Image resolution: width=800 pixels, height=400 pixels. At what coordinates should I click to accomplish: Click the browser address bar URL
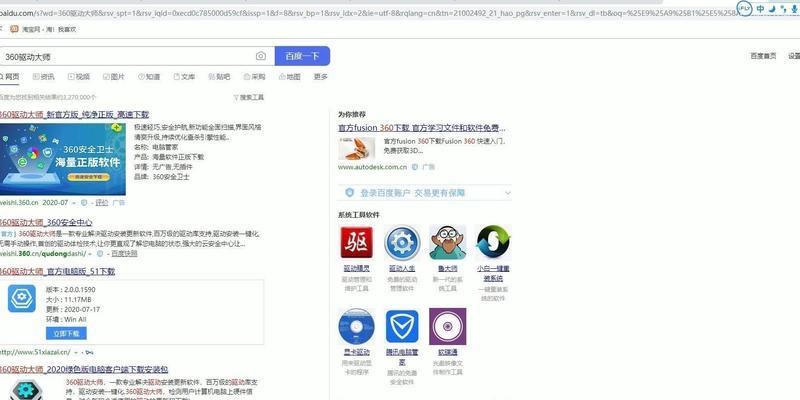click(367, 12)
